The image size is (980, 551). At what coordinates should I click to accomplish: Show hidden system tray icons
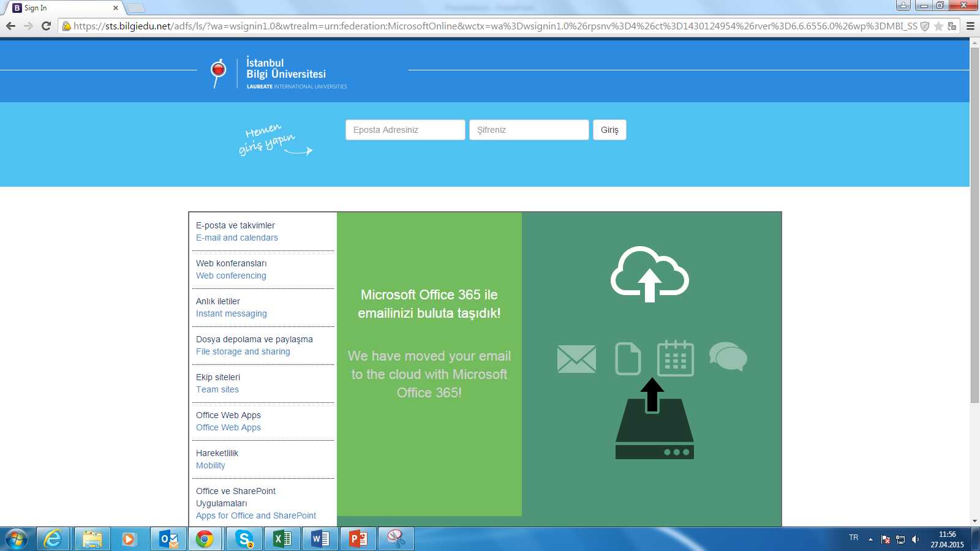point(870,539)
